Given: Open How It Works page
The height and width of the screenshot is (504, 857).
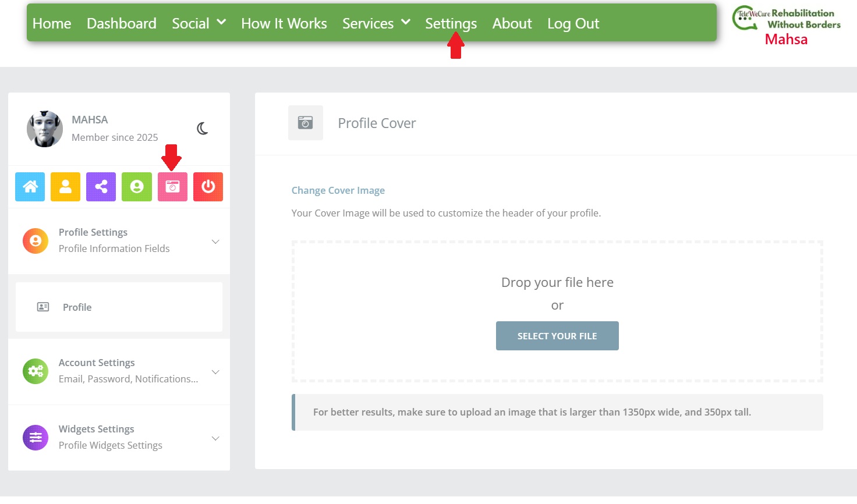Looking at the screenshot, I should coord(284,23).
